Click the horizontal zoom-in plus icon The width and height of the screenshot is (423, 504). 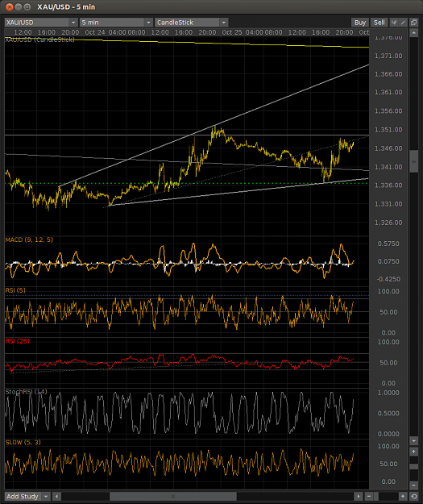(402, 496)
